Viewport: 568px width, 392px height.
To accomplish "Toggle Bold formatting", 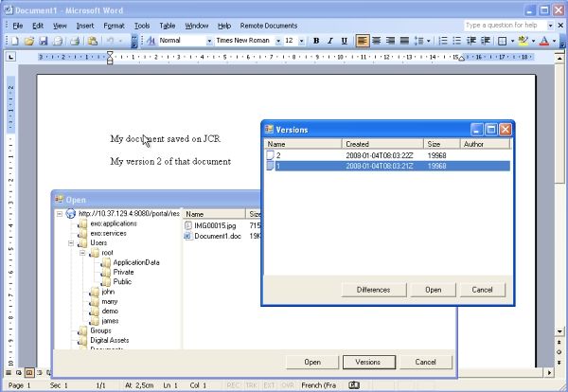I will pyautogui.click(x=316, y=41).
